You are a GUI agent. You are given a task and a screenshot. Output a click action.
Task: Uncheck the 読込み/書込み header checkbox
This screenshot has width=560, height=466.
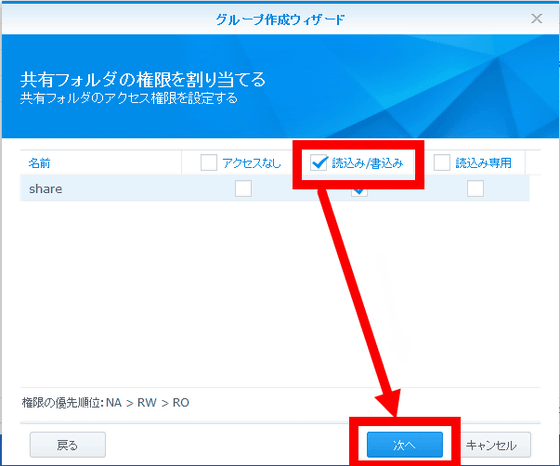point(319,163)
